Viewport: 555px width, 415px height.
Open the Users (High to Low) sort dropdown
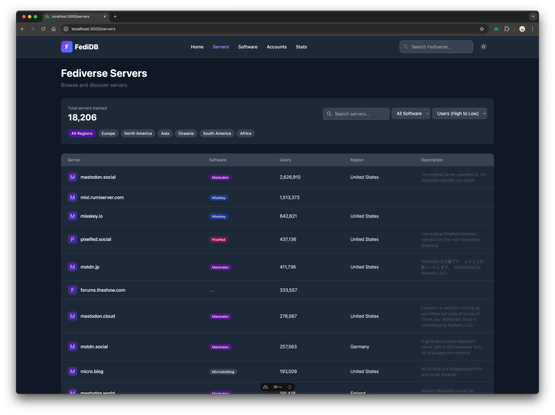459,114
